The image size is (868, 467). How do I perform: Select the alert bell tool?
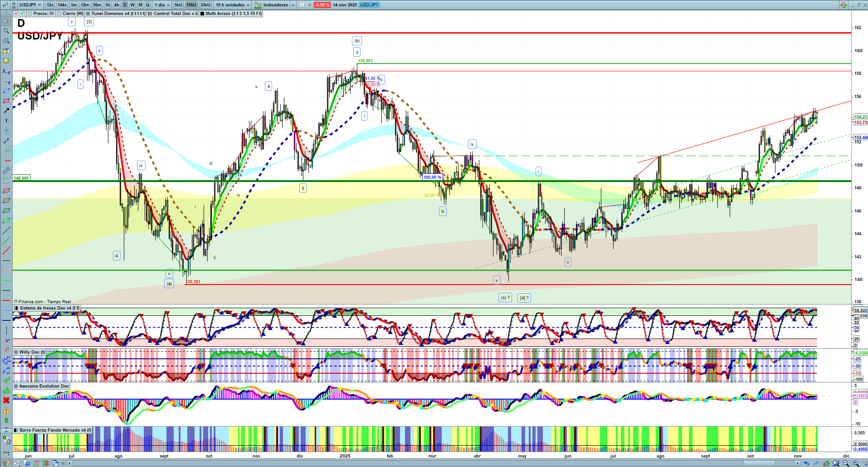click(x=6, y=61)
